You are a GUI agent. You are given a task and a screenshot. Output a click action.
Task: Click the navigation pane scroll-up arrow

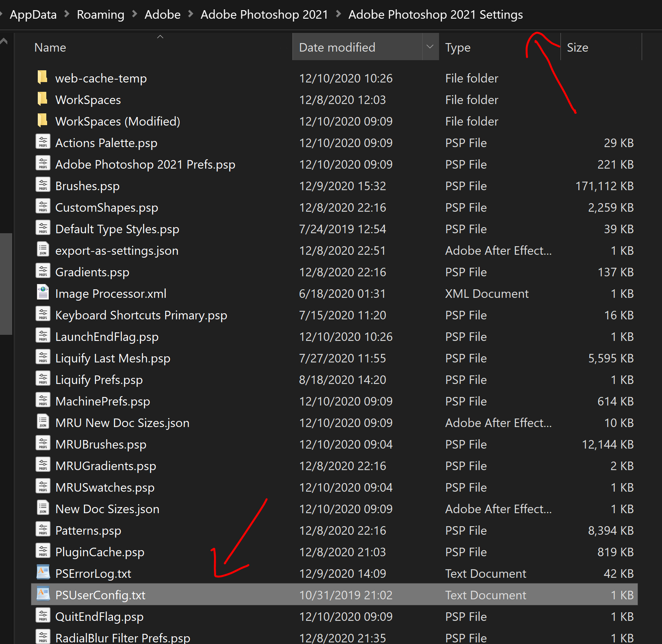click(x=4, y=41)
